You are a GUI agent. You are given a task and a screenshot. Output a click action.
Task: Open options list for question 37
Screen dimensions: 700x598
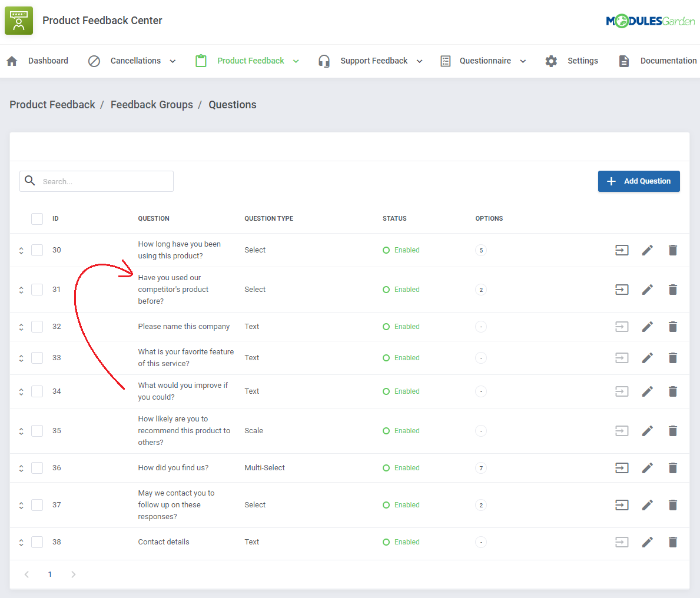click(x=622, y=505)
